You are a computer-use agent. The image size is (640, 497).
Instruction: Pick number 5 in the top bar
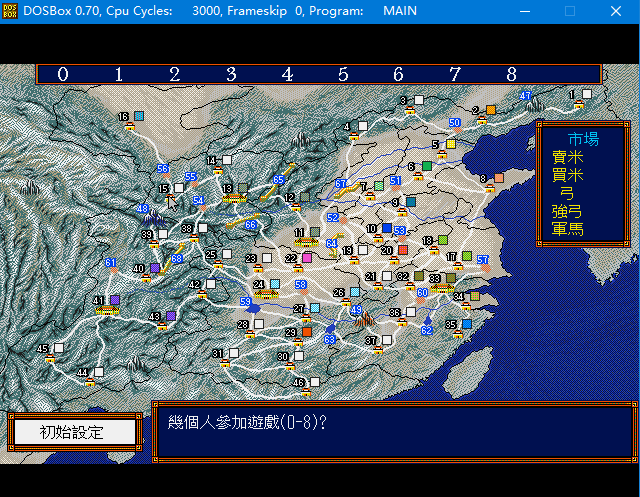click(x=343, y=74)
